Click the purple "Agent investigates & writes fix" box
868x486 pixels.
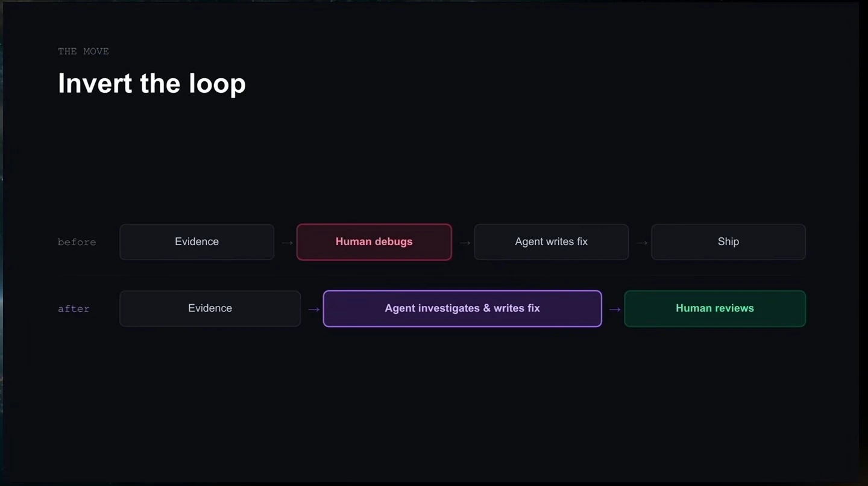(x=462, y=308)
